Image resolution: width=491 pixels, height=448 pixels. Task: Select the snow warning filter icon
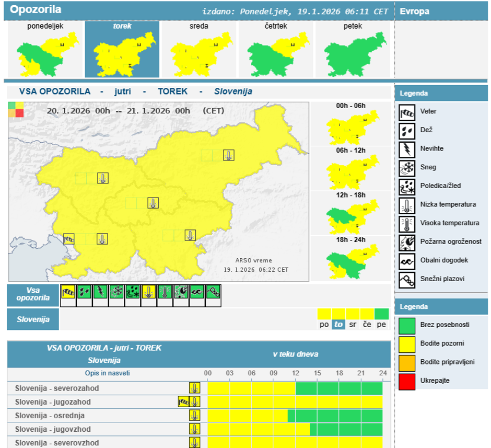click(116, 292)
